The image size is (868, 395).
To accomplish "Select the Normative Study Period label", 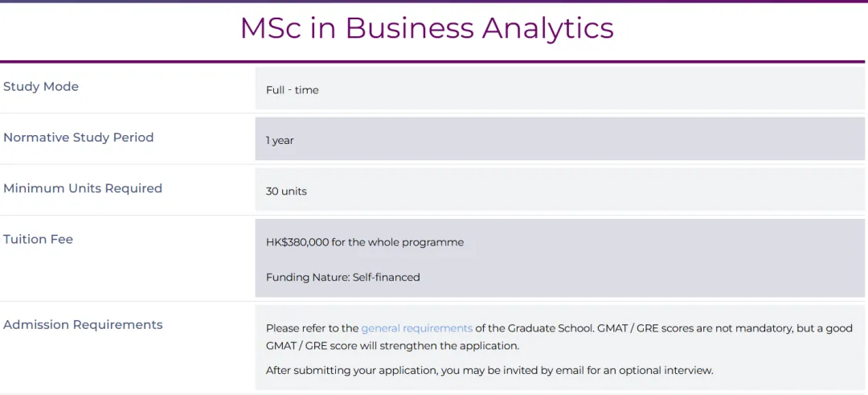I will 79,138.
